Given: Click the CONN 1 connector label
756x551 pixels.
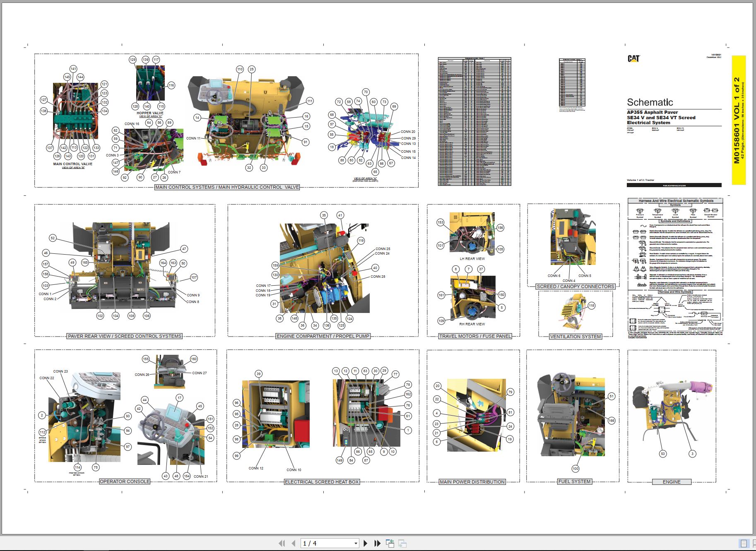Looking at the screenshot, I should [x=45, y=294].
